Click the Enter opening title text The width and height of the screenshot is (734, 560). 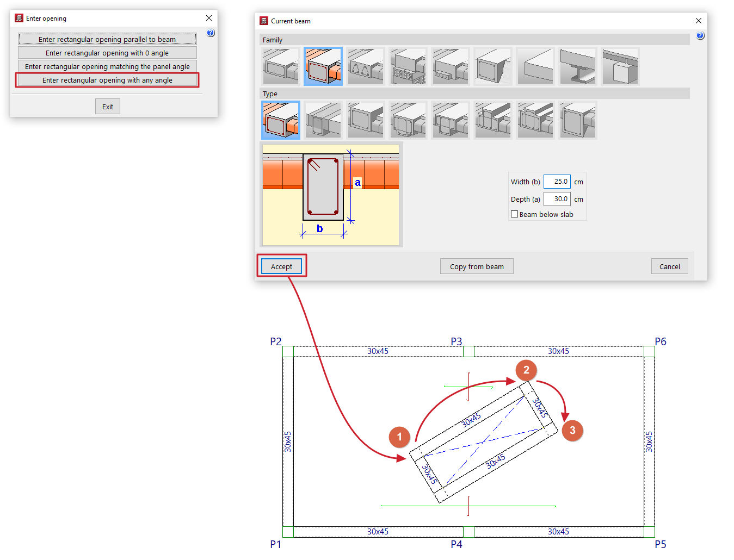(46, 18)
